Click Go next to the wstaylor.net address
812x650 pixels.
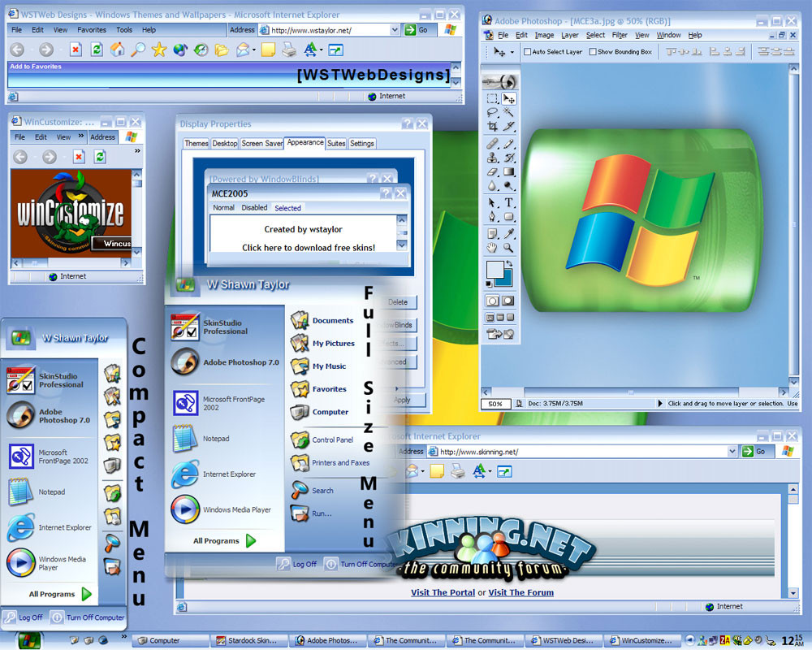pos(417,30)
